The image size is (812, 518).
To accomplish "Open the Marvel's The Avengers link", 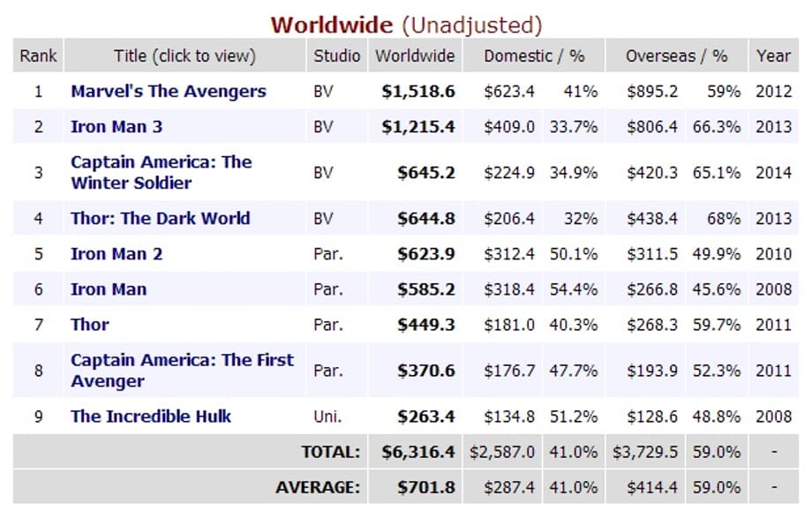I will 168,92.
